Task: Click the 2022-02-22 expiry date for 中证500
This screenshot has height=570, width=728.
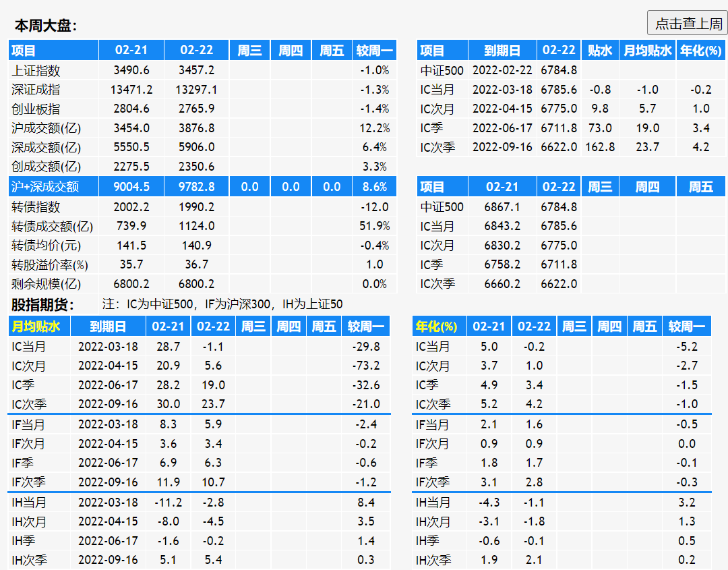Action: (502, 70)
